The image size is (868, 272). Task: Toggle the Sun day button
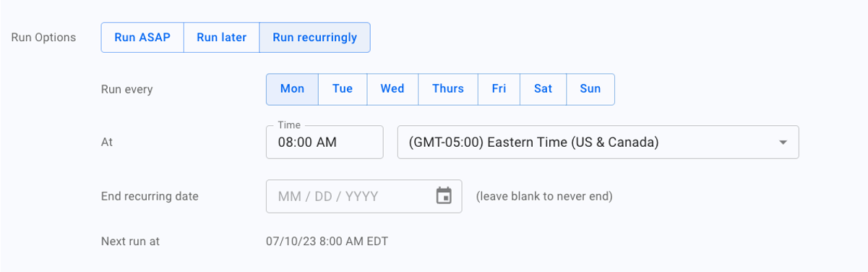590,89
